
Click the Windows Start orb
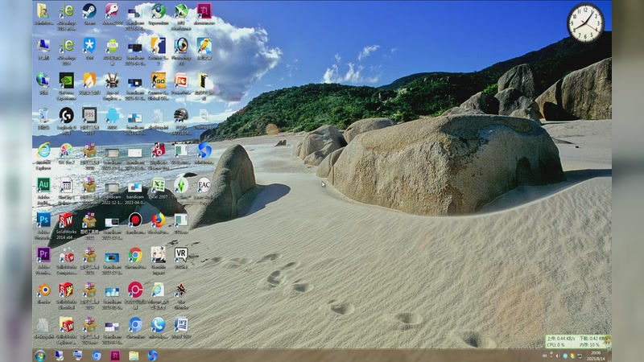tap(40, 356)
